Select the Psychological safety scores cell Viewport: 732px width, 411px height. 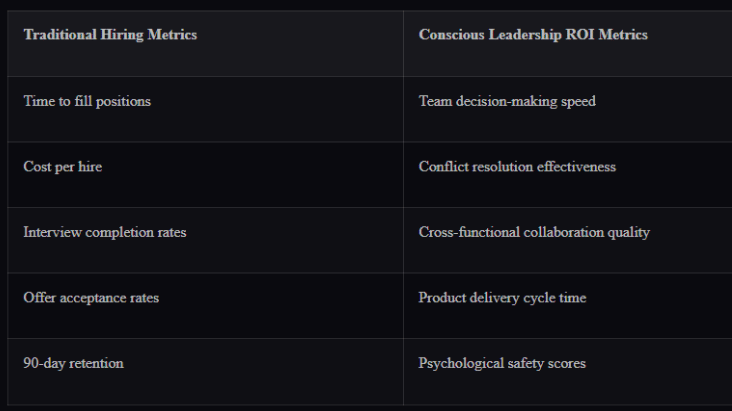point(502,363)
